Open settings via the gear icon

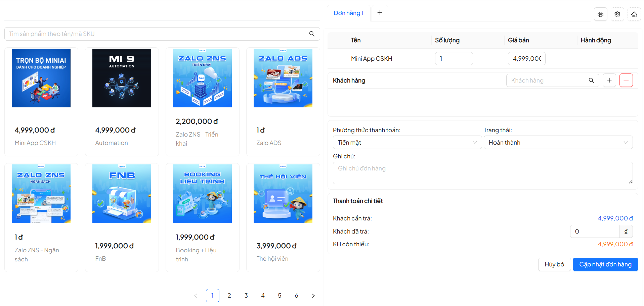pyautogui.click(x=617, y=14)
